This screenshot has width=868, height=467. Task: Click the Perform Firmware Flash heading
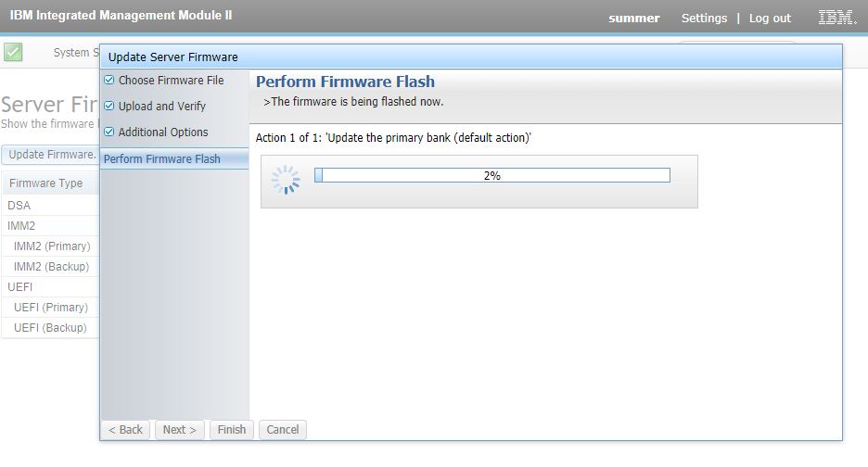click(x=345, y=82)
